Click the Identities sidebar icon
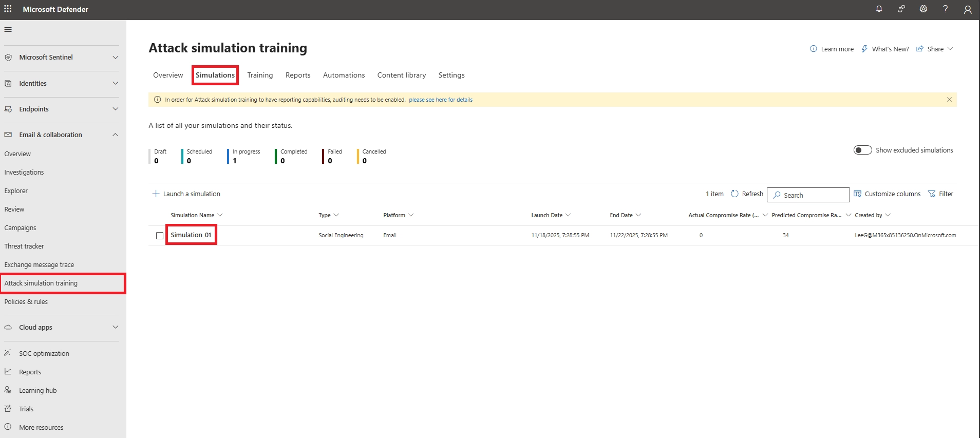Screen dimensions: 980x438 point(8,83)
